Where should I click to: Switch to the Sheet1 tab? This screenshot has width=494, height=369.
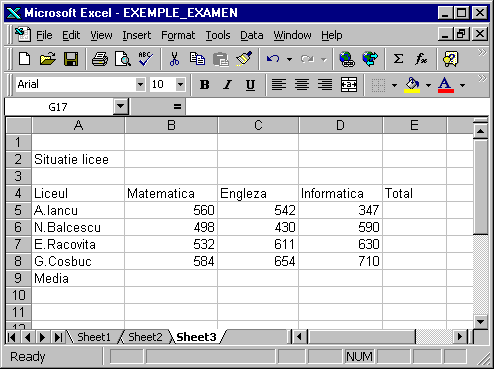point(94,337)
